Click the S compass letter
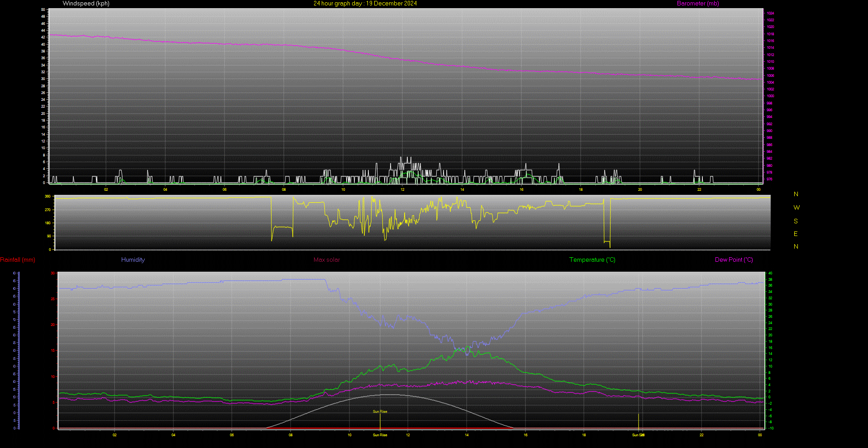This screenshot has width=868, height=448. (x=796, y=221)
